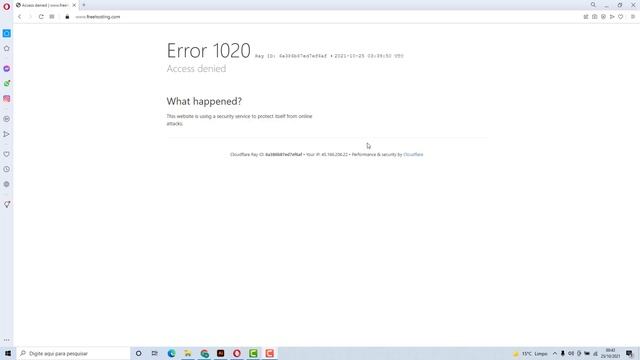Click the Error 1020 heading
This screenshot has width=640, height=360.
209,51
